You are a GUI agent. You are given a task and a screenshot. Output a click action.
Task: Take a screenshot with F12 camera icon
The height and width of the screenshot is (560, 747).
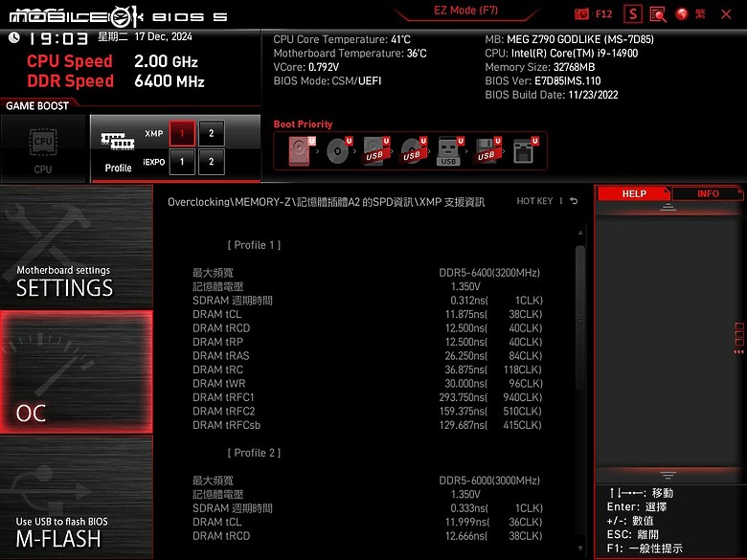[x=581, y=13]
